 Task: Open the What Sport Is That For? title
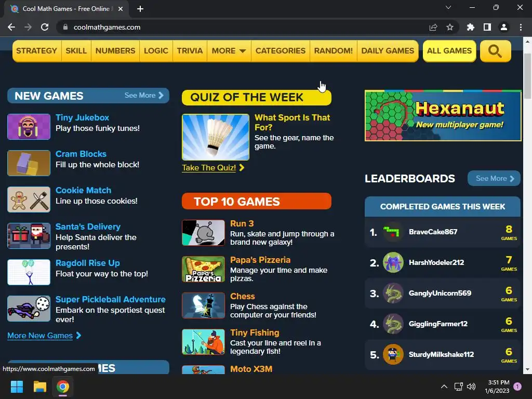pyautogui.click(x=292, y=123)
